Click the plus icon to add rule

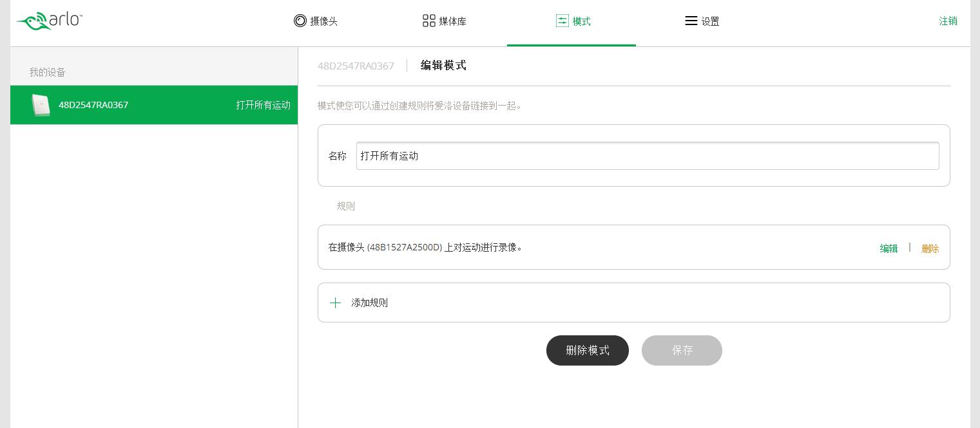pos(335,302)
